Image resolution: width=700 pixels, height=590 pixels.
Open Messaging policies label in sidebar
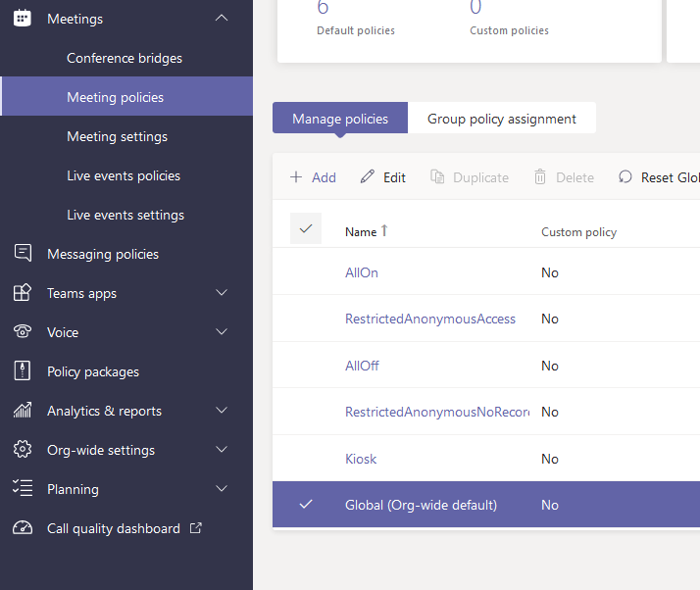click(103, 254)
